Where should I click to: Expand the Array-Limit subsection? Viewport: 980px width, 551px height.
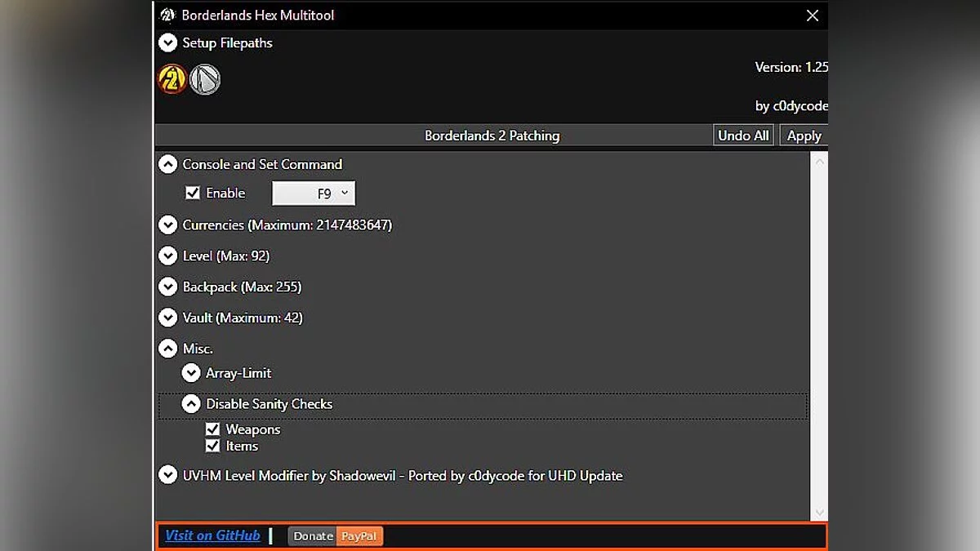click(x=191, y=373)
